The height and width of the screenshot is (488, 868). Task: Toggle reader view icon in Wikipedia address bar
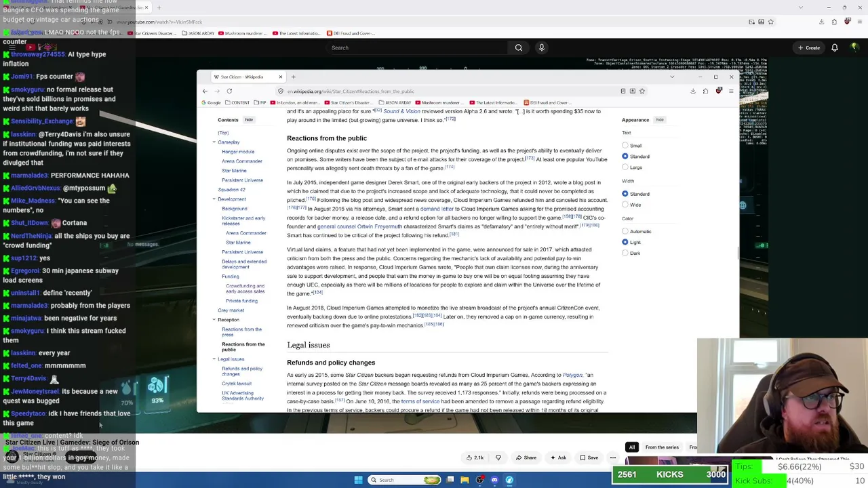pyautogui.click(x=623, y=91)
